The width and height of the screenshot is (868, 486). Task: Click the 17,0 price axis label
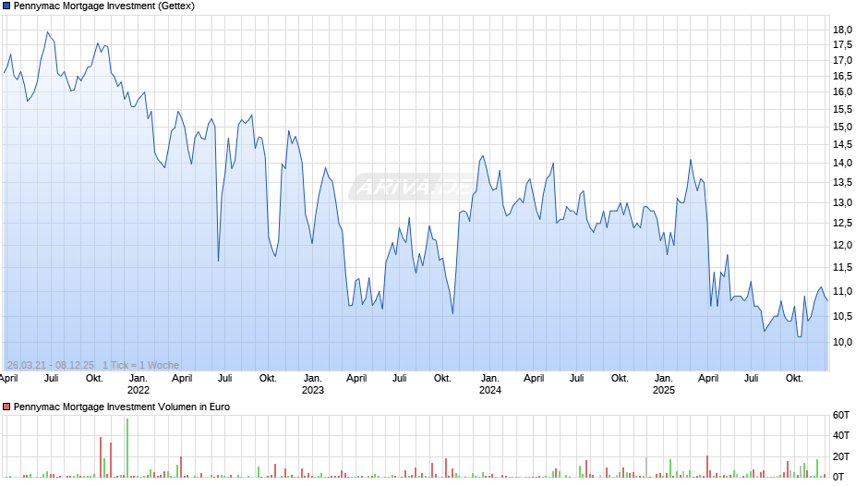842,60
